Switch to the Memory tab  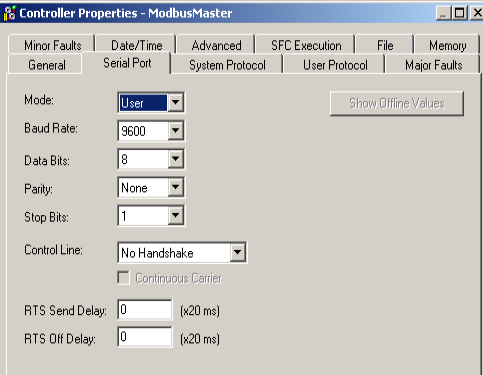[x=447, y=45]
